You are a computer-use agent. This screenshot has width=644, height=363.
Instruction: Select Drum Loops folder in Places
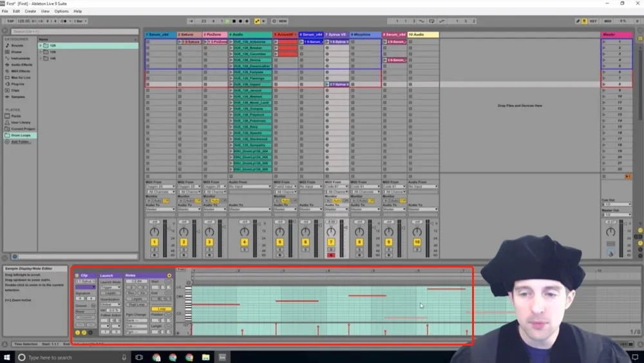point(21,135)
